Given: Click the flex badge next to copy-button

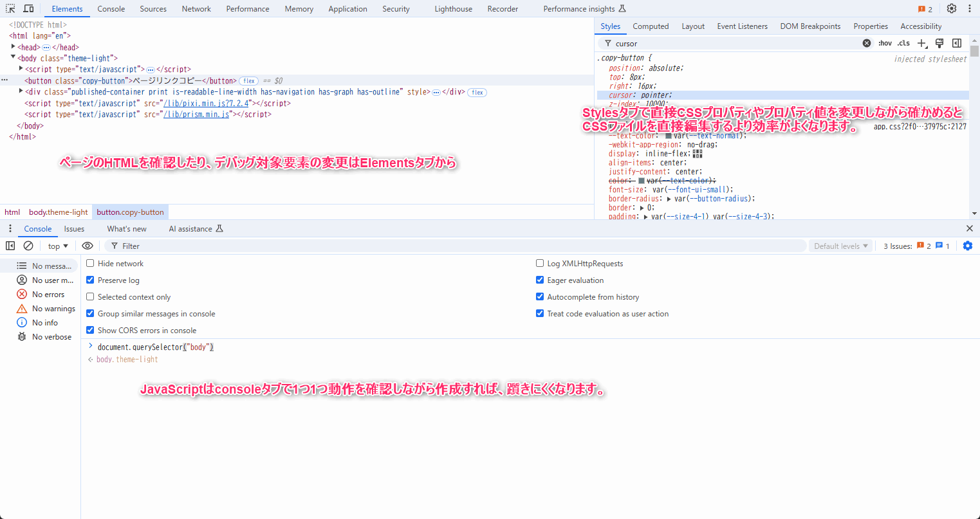Looking at the screenshot, I should [x=249, y=81].
